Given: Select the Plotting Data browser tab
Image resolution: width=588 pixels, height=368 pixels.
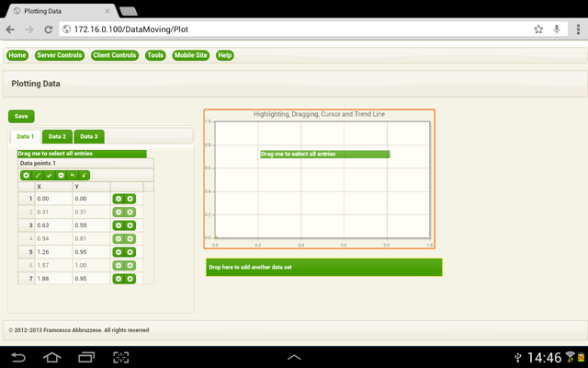Looking at the screenshot, I should tap(62, 11).
